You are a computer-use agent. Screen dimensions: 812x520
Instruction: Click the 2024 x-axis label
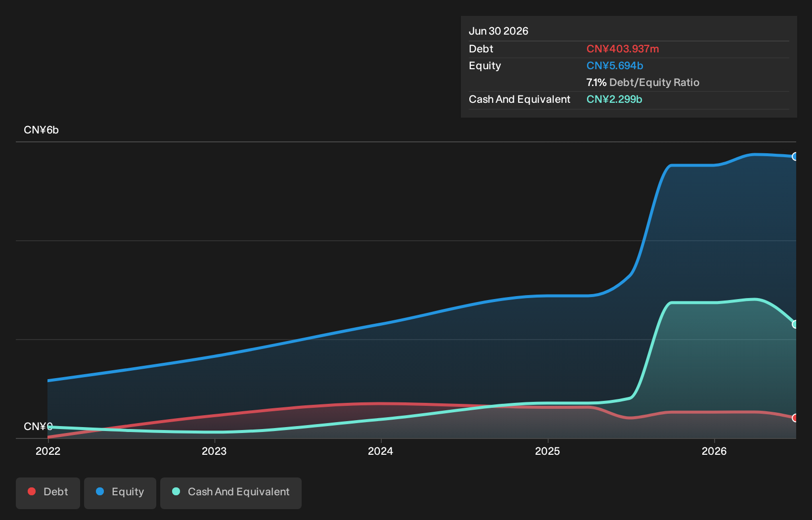(x=381, y=451)
